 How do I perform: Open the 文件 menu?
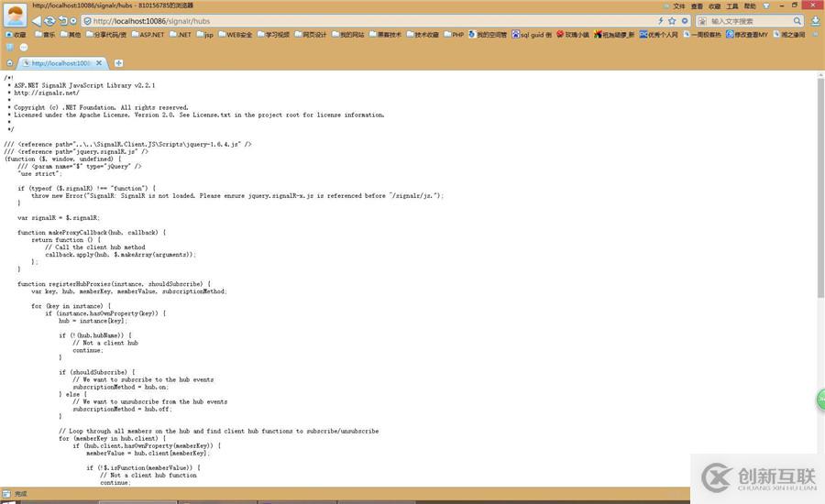(x=679, y=5)
